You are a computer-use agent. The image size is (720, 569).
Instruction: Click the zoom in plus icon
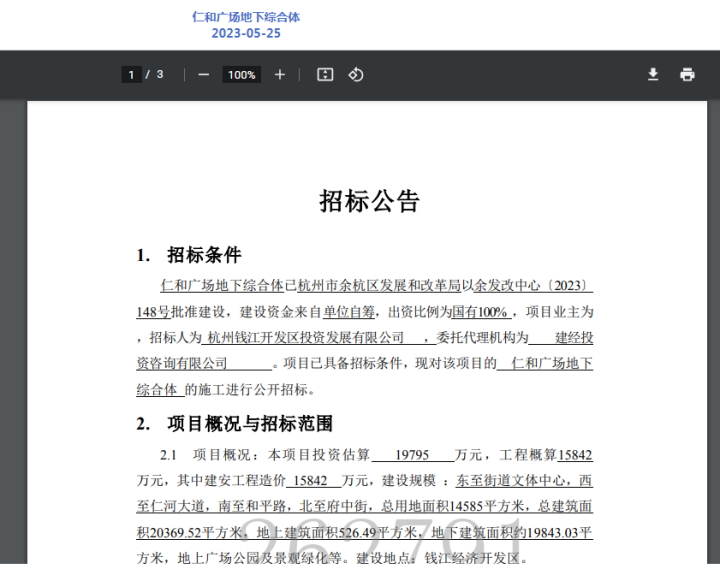(x=280, y=75)
